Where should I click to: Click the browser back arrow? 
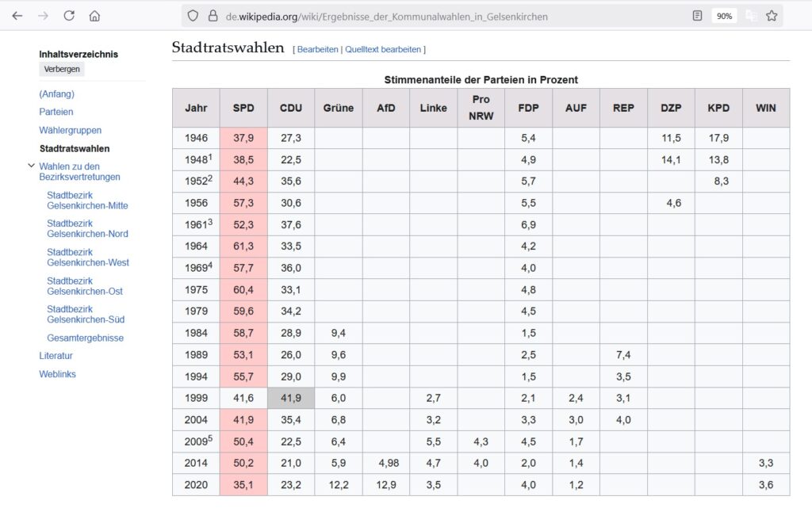pos(17,16)
